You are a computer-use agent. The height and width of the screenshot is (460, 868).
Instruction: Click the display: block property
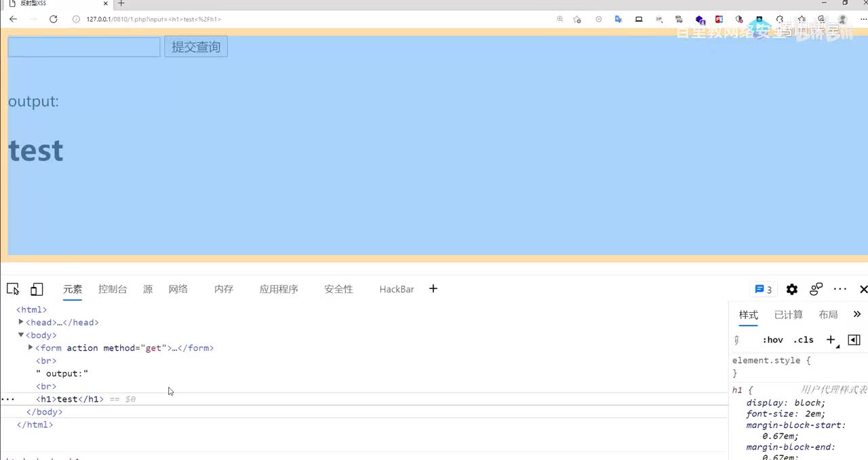click(x=785, y=402)
